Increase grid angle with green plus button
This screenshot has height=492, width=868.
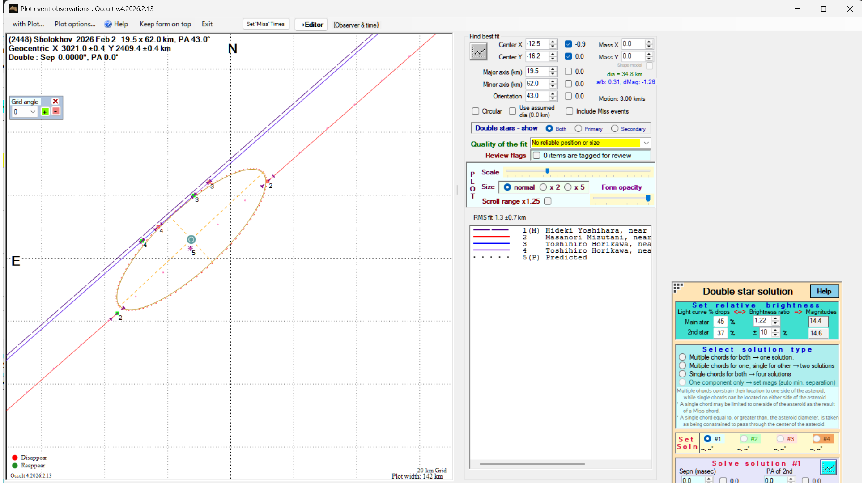(x=45, y=112)
